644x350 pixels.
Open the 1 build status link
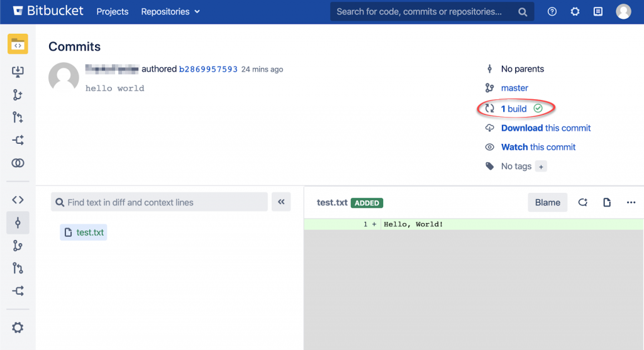[514, 109]
